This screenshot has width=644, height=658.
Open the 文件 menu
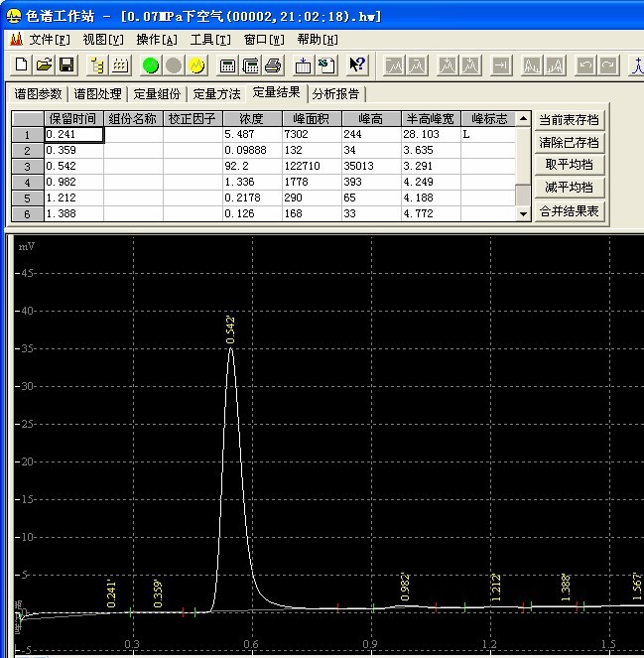49,40
